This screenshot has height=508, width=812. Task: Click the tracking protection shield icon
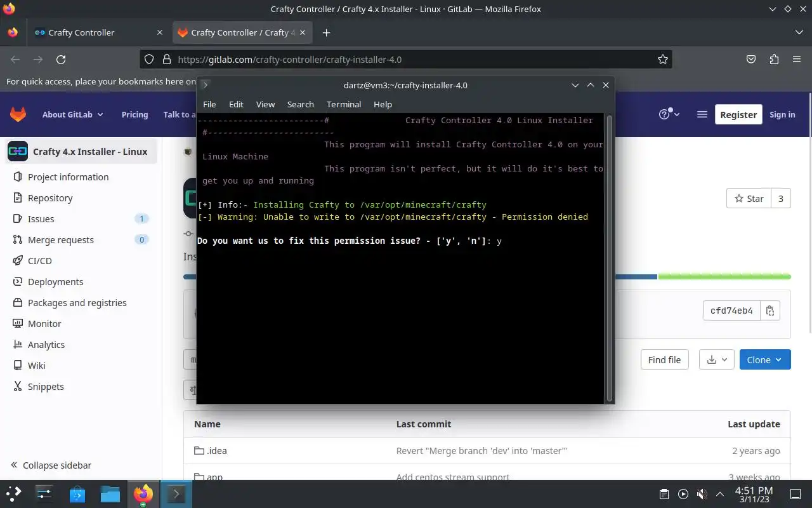point(149,59)
